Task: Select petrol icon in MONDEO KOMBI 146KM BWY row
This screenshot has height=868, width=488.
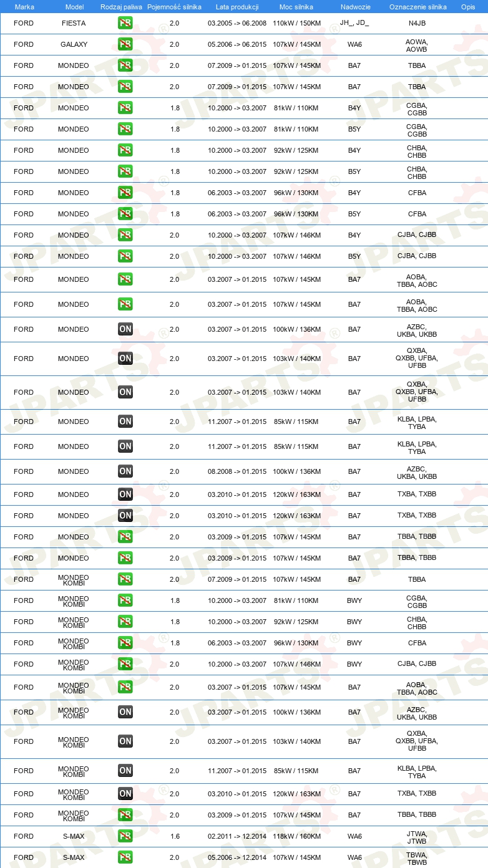Action: tap(125, 664)
